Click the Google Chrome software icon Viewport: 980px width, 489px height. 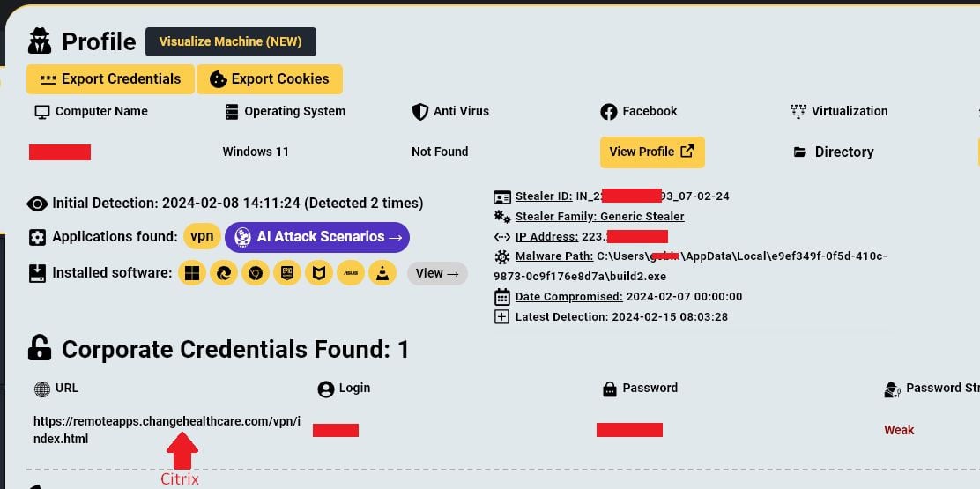[x=256, y=273]
